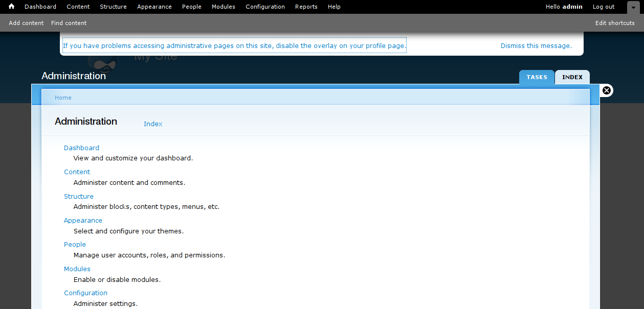Open the disable overlay profile page message link
644x309 pixels.
tap(234, 45)
